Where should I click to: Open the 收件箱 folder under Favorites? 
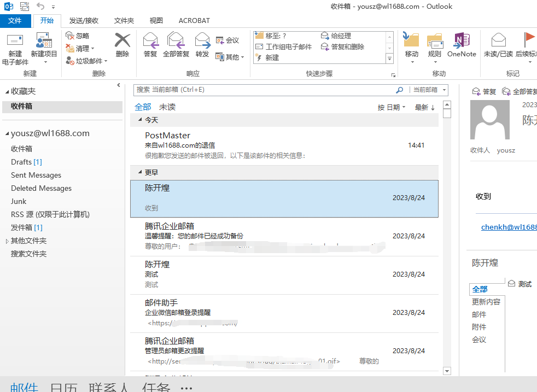62,107
